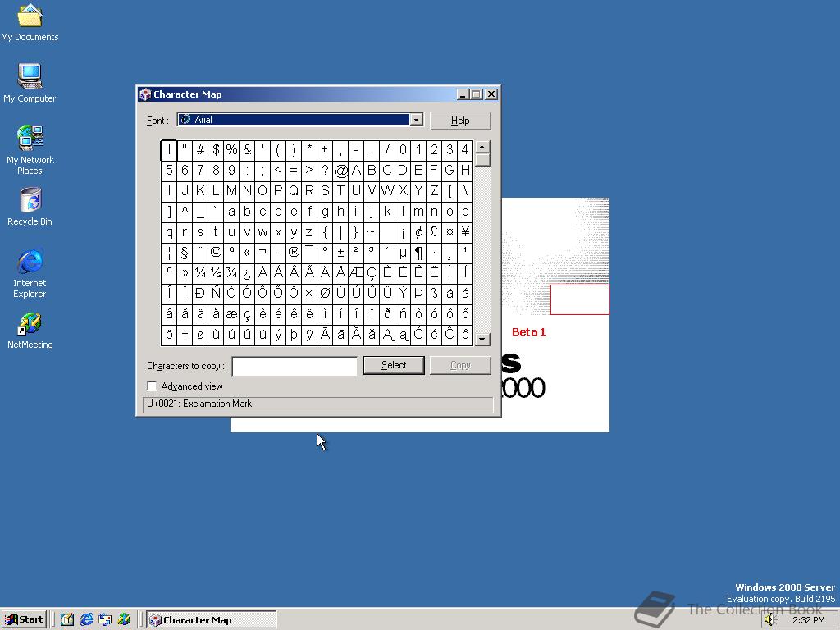Pick the dollar sign $ cell
Image resolution: width=840 pixels, height=630 pixels.
click(216, 151)
